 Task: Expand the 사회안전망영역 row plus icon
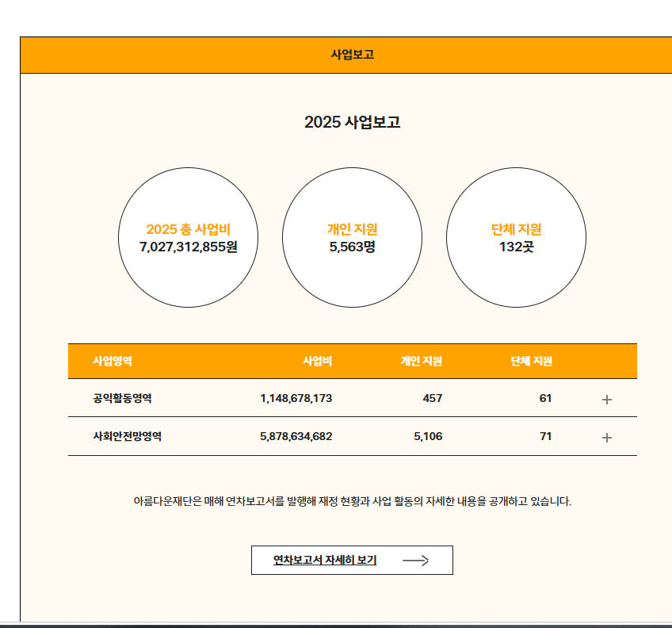pos(606,438)
